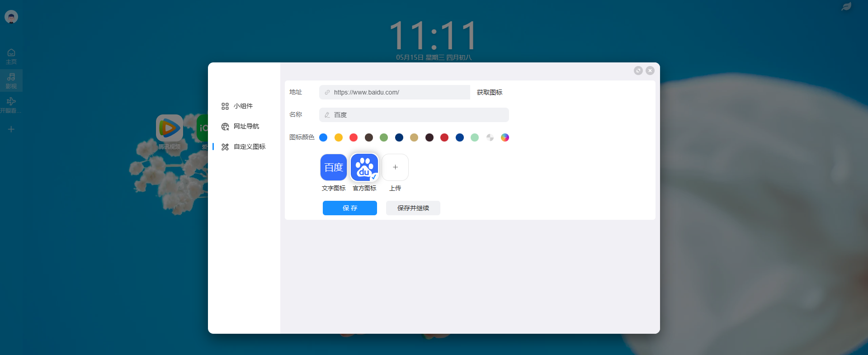
Task: Pick the crimson red icon color
Action: 444,137
